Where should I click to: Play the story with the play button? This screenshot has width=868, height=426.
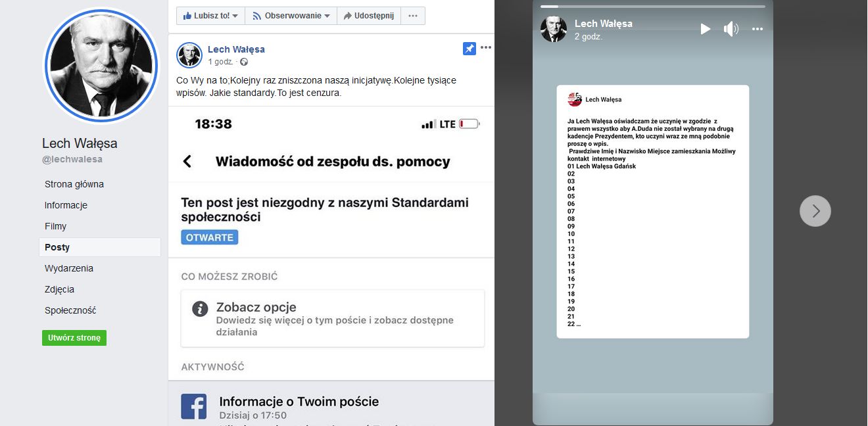[705, 29]
